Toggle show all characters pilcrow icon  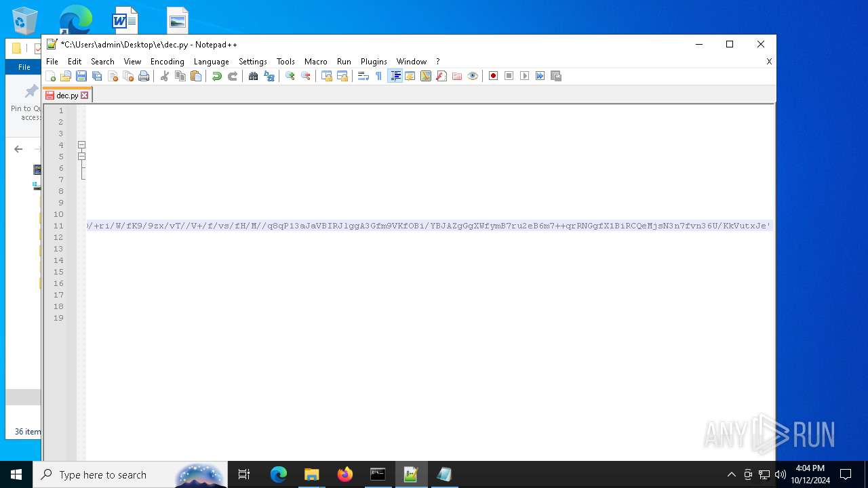click(x=378, y=76)
